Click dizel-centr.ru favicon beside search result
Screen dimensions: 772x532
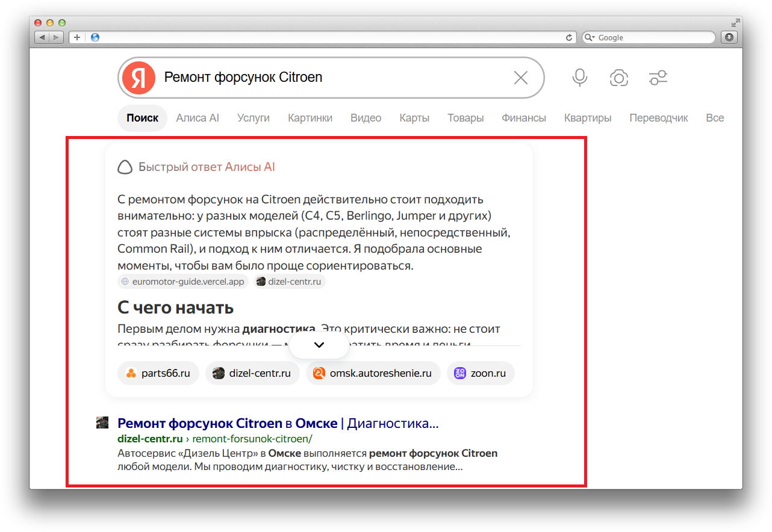(102, 422)
